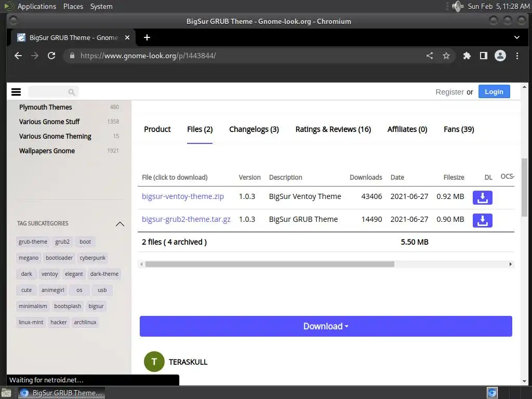Select the elegant tag
This screenshot has height=399, width=532.
click(x=74, y=274)
